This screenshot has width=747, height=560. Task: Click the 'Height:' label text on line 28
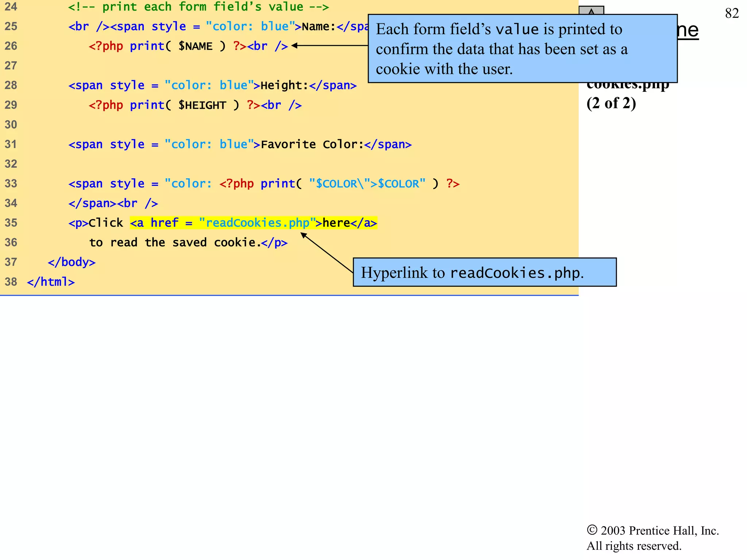284,86
